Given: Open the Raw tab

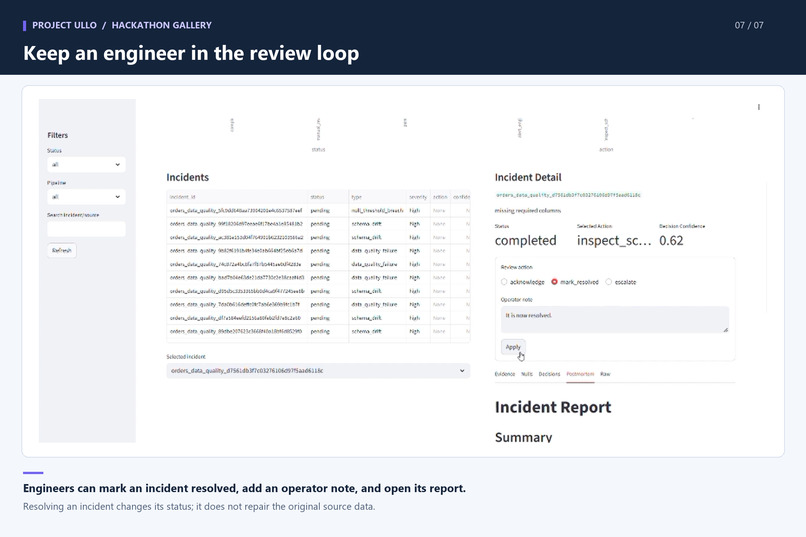Looking at the screenshot, I should pos(605,374).
